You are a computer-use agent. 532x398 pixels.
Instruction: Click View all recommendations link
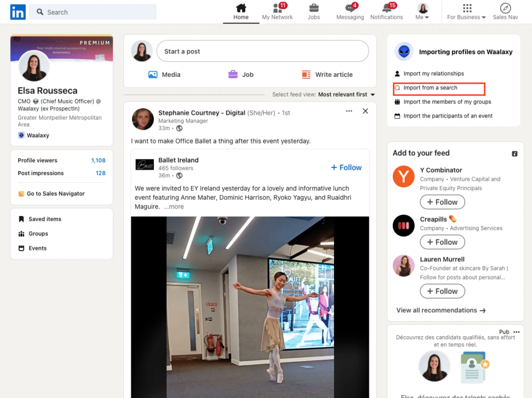click(441, 310)
